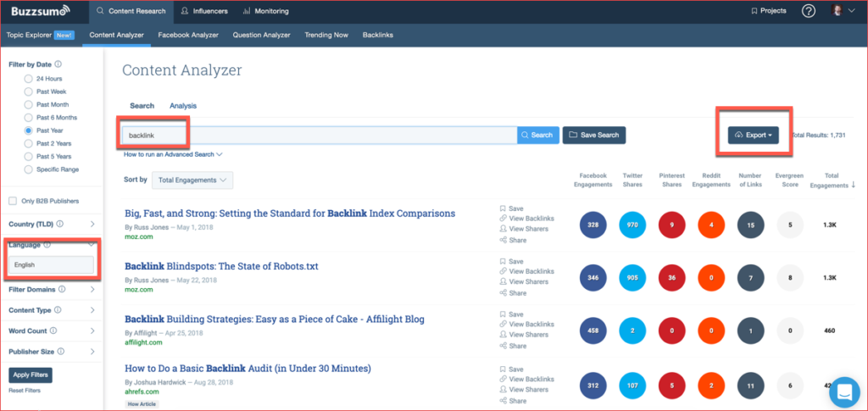Click the blue Facebook engagements circle showing 328
Image resolution: width=868 pixels, height=411 pixels.
tap(593, 225)
